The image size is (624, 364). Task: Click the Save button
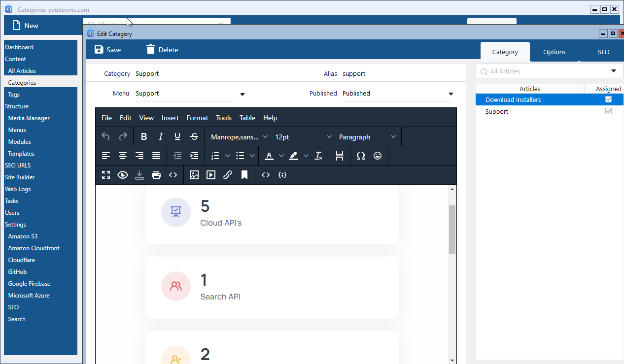pyautogui.click(x=107, y=50)
